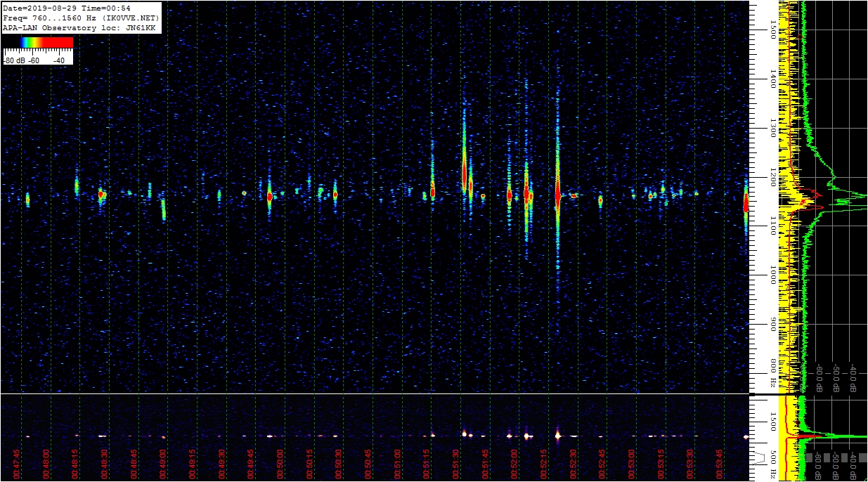Select the 00:51:15 time marker
868x482 pixels.
click(x=427, y=464)
